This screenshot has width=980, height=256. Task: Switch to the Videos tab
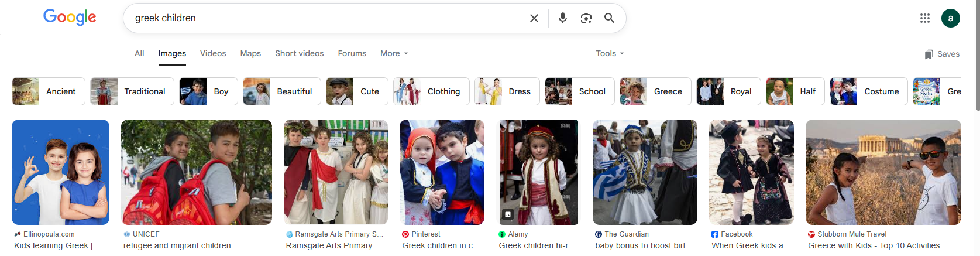coord(213,53)
